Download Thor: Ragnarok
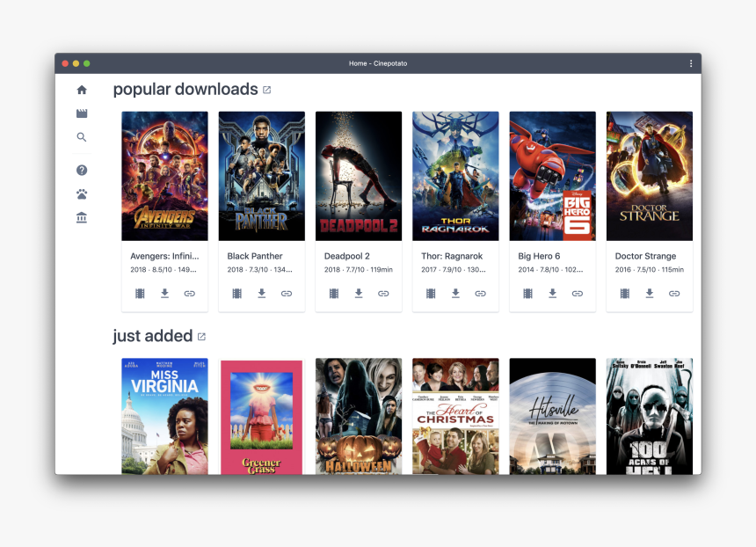The height and width of the screenshot is (547, 756). (x=455, y=293)
